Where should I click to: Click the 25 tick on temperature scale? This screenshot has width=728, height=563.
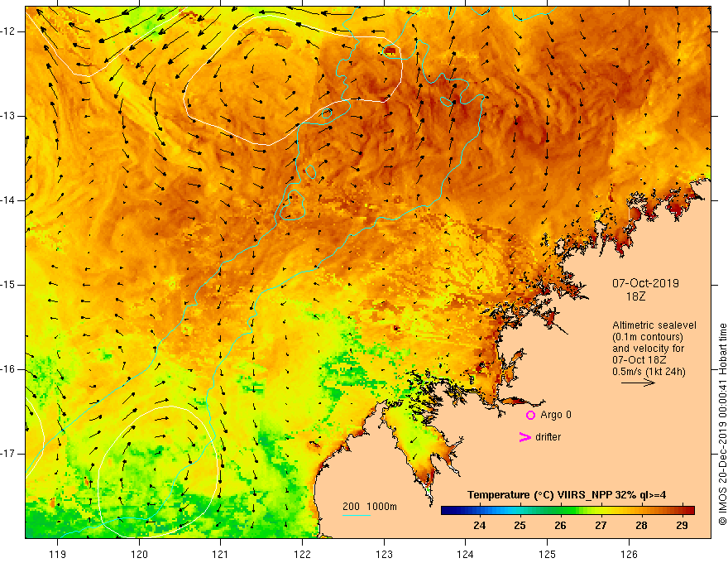point(520,526)
